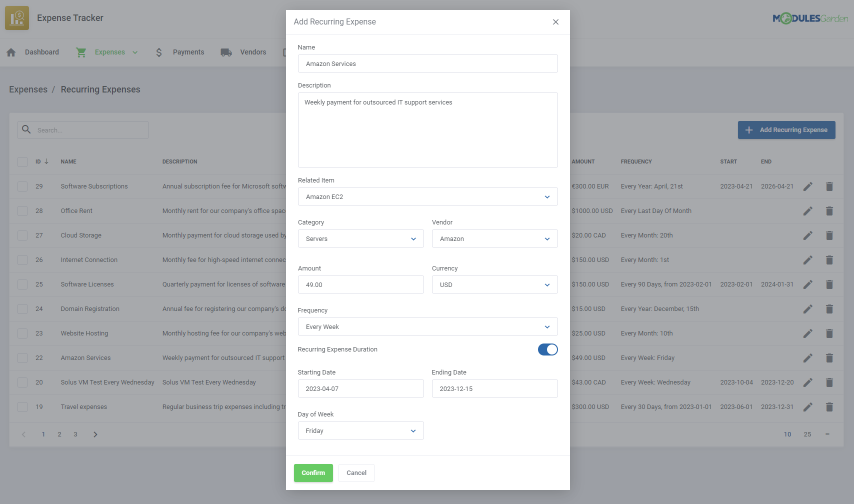
Task: Click the search magnifier icon
Action: click(x=26, y=129)
